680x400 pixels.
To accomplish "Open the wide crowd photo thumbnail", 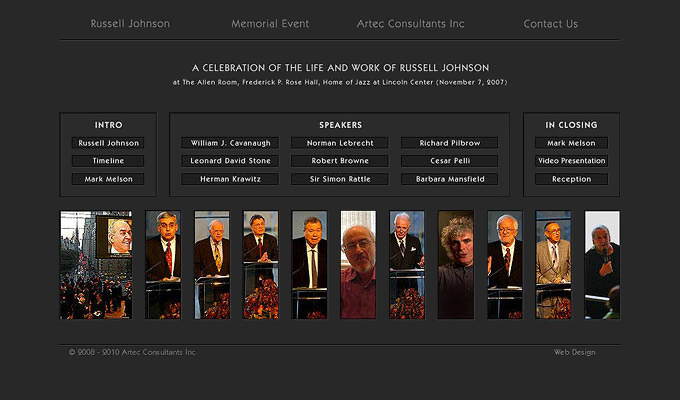I will point(96,265).
